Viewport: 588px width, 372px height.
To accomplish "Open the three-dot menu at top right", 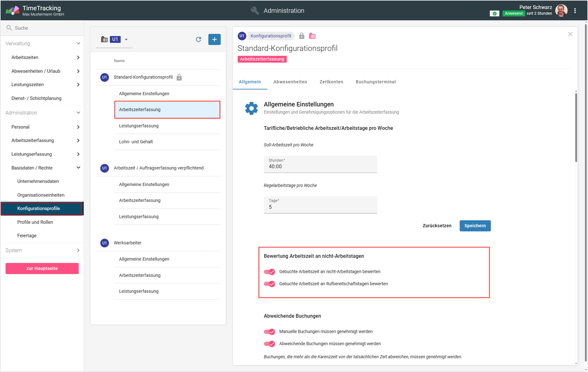I will click(x=575, y=11).
